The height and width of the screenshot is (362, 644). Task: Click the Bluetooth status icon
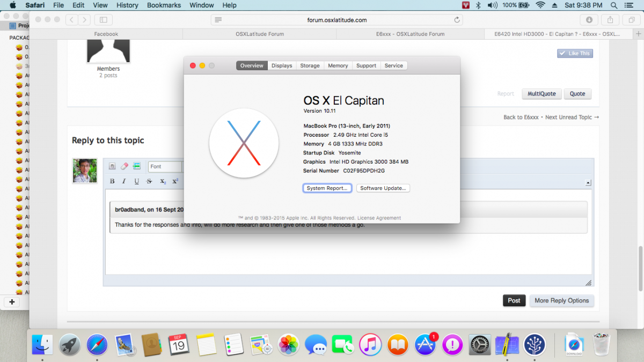[478, 5]
